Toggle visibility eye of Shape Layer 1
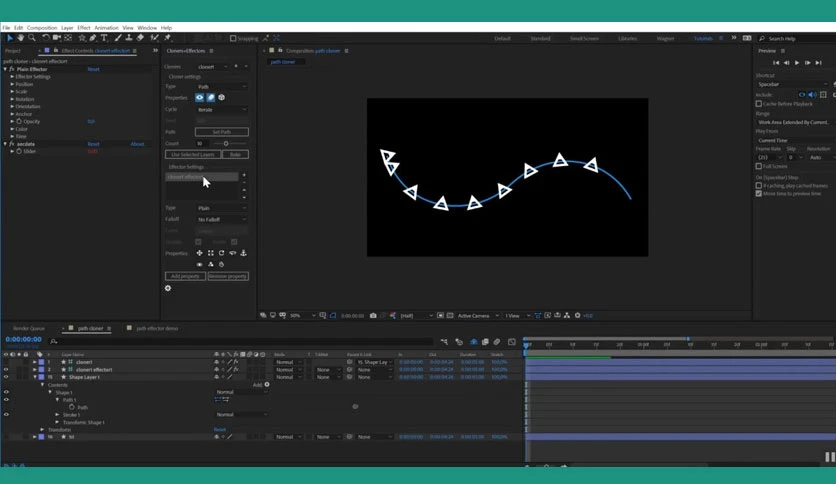 tap(6, 377)
